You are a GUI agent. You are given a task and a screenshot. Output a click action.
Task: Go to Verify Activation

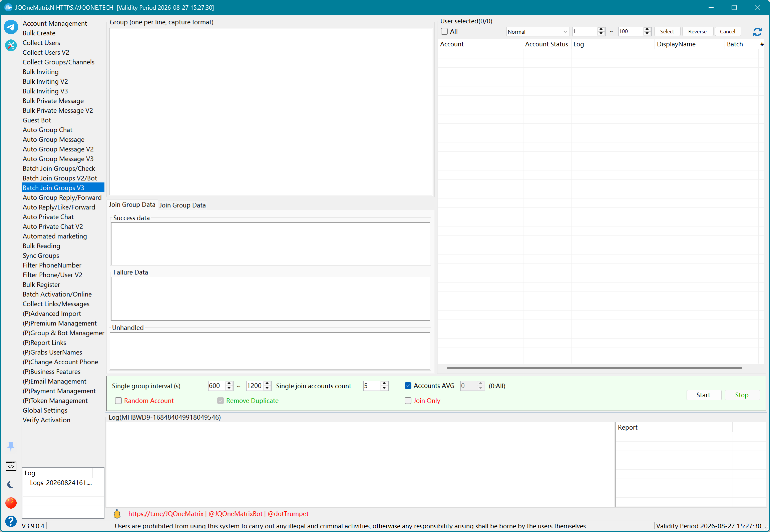[46, 420]
